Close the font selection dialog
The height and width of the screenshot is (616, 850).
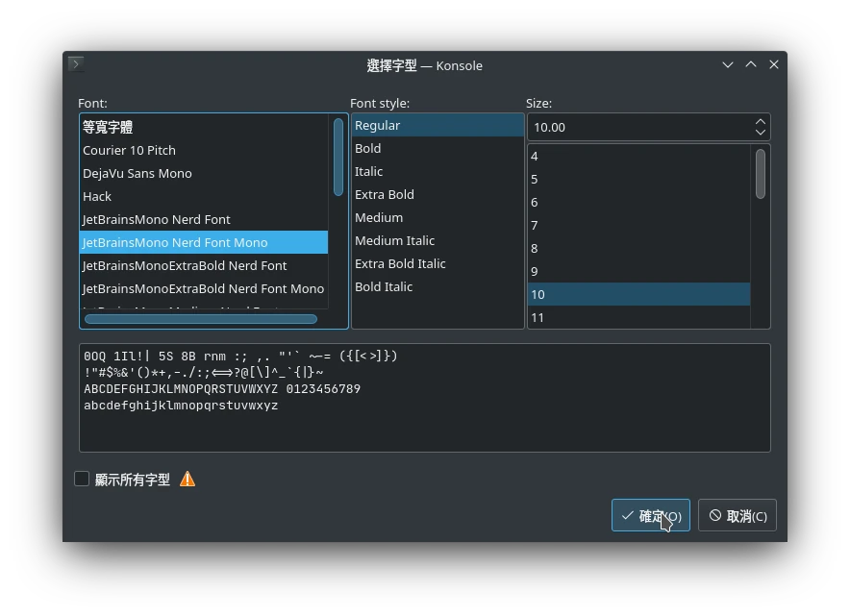click(x=774, y=64)
